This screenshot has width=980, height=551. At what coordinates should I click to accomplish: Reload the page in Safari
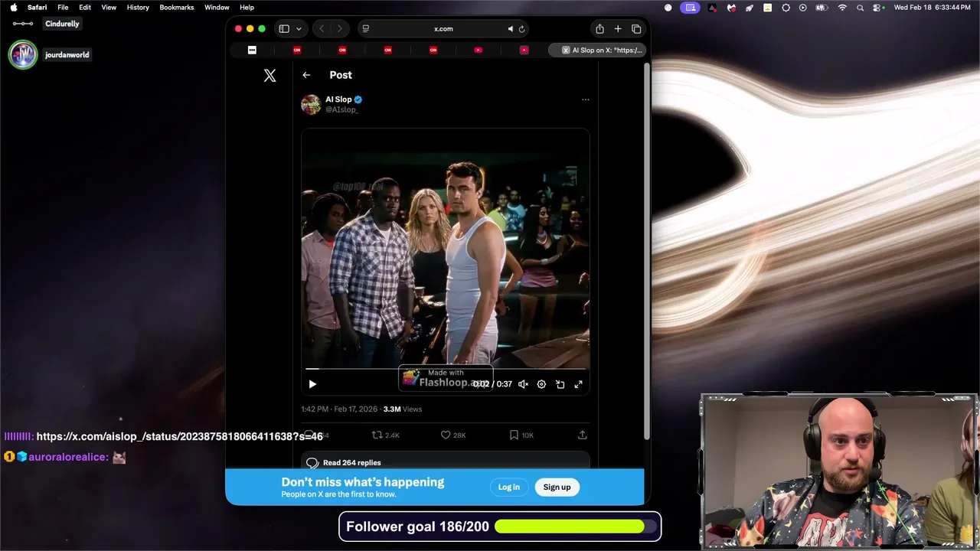(521, 29)
